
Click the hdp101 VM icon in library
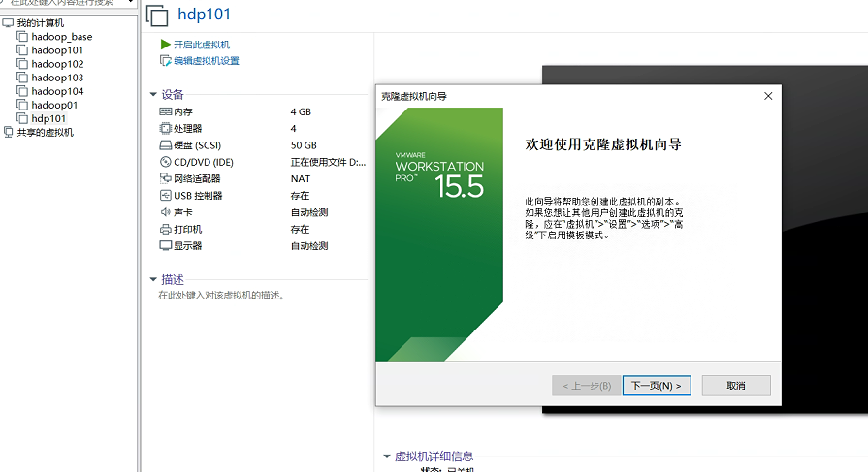(x=22, y=118)
